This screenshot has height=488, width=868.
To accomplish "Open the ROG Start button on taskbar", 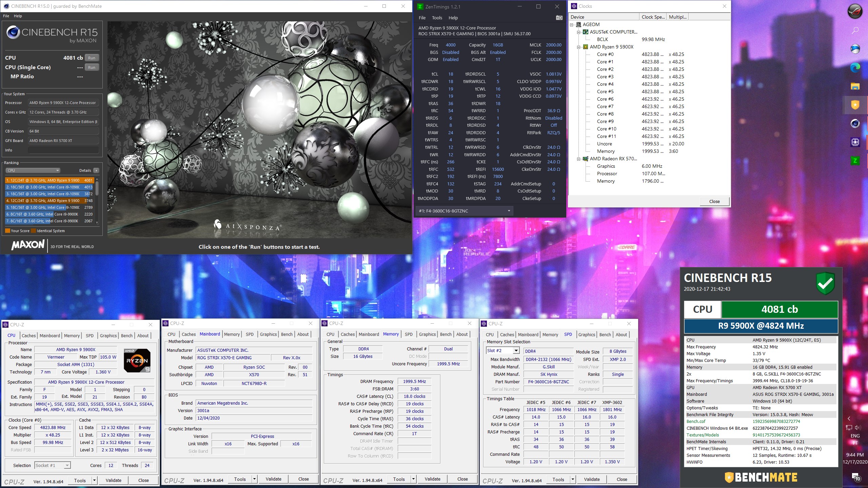I will (855, 11).
